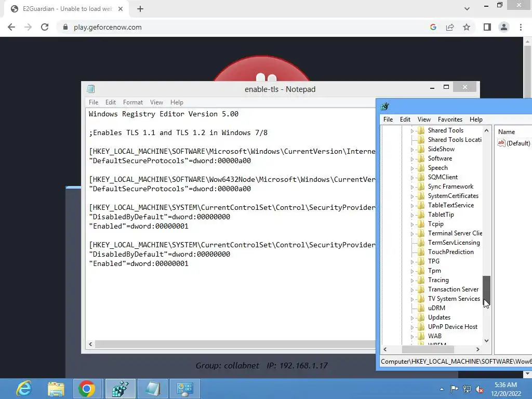The image size is (532, 399).
Task: Select the Updates registry key
Action: (x=439, y=317)
